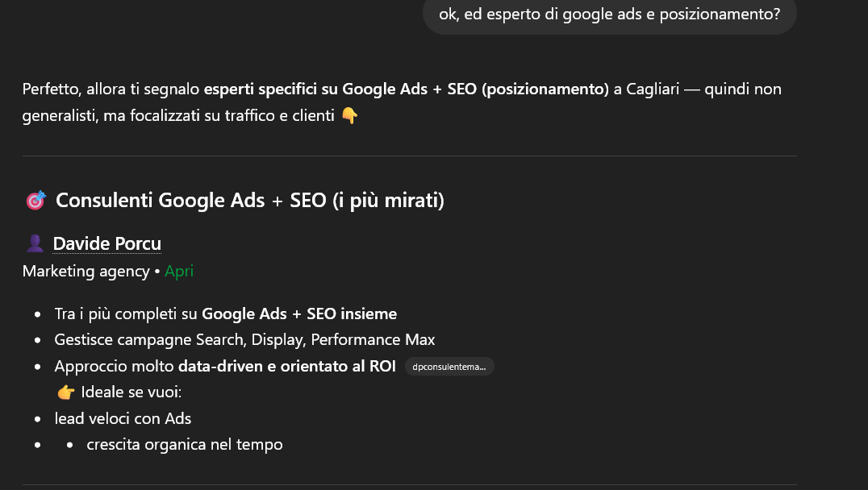
Task: Click the divider line above the heading
Action: tap(409, 155)
